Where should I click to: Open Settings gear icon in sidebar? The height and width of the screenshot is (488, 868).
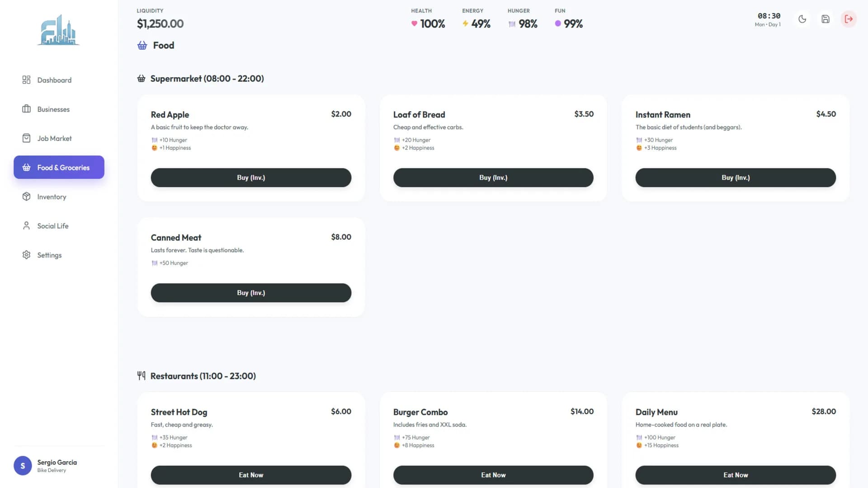pos(26,255)
